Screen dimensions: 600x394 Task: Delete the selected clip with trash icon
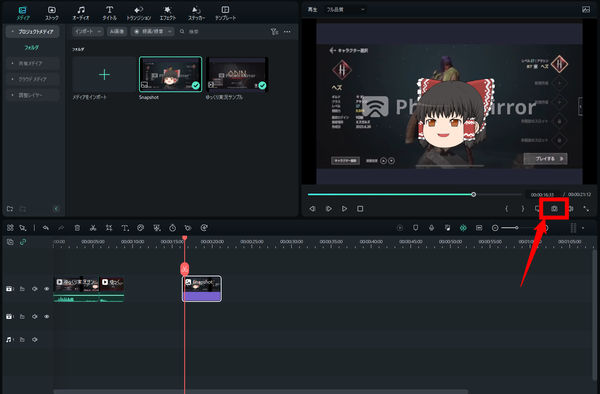[x=77, y=228]
